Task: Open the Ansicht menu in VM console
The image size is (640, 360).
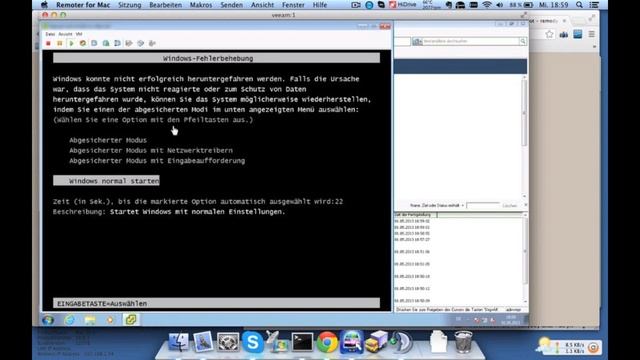Action: click(65, 34)
